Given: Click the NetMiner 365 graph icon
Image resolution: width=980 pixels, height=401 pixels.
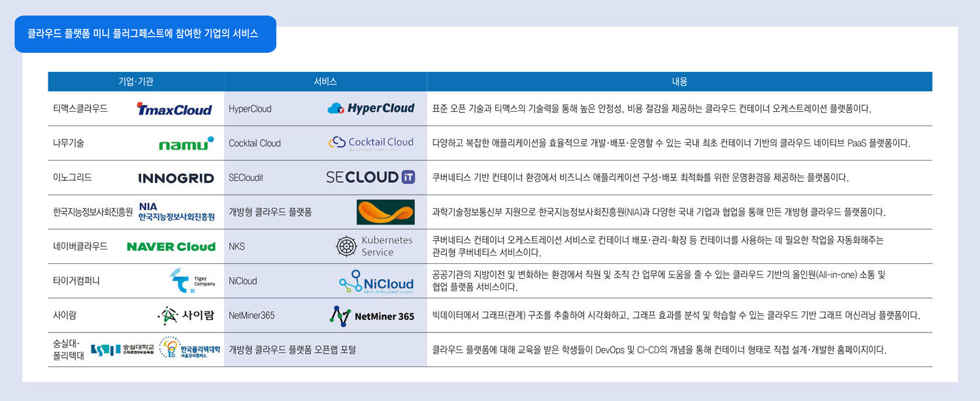Looking at the screenshot, I should click(340, 317).
